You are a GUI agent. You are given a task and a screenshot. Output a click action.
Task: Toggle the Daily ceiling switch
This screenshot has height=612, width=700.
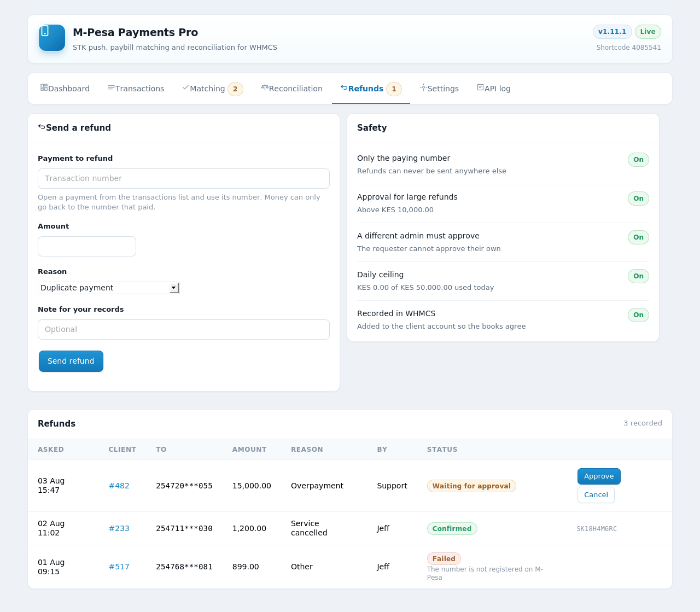point(638,276)
